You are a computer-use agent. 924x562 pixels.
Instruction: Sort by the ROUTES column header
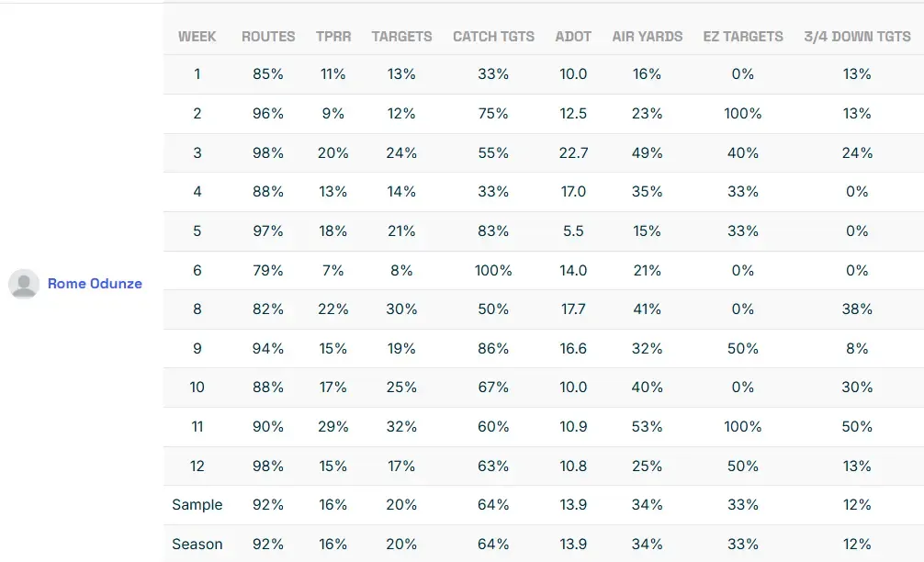[x=268, y=37]
